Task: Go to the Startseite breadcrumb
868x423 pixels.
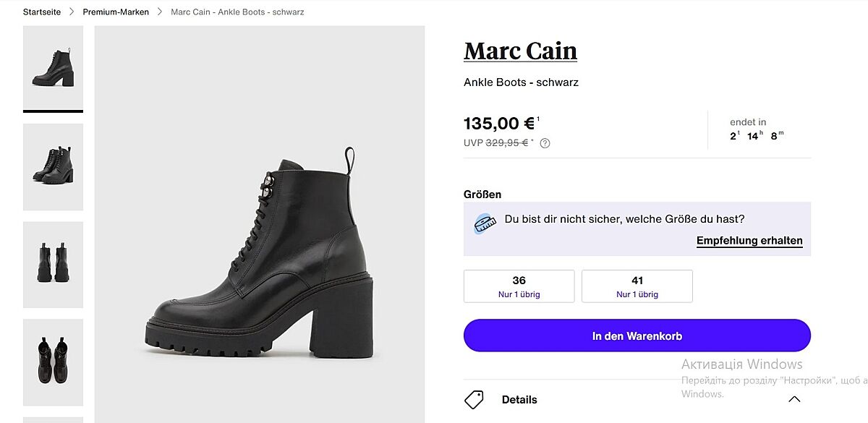Action: pyautogui.click(x=42, y=12)
